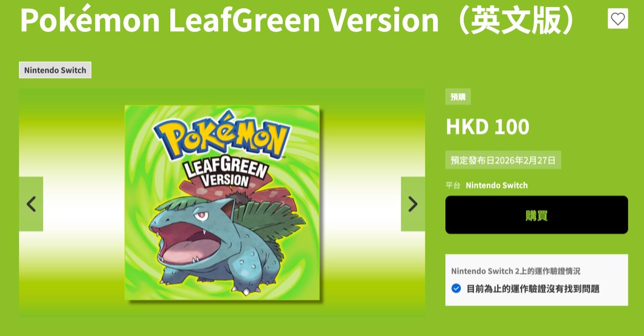Open the Nintendo Switch 2上的運作驗證情況 heading
Viewport: 644px width, 336px height.
click(x=516, y=271)
